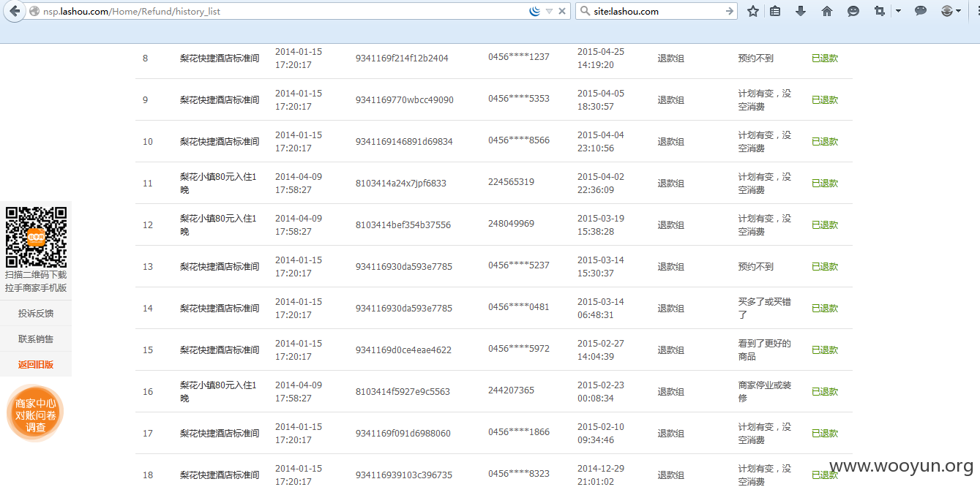The height and width of the screenshot is (487, 980).
Task: Click the QR code image
Action: [x=36, y=238]
